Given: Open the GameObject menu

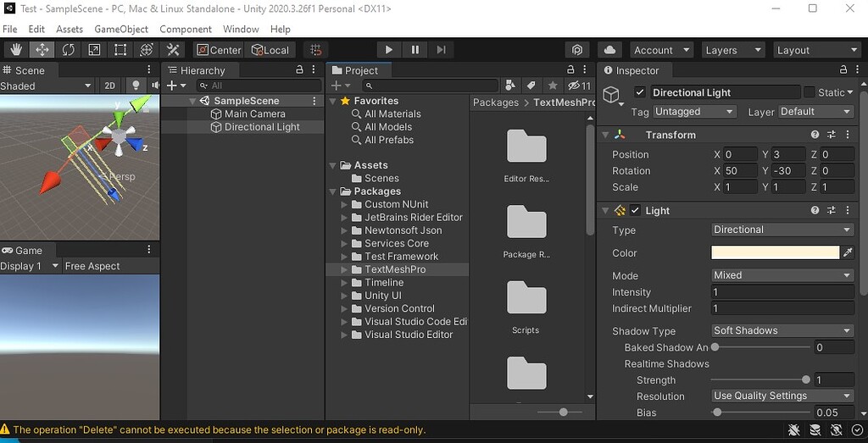Looking at the screenshot, I should click(x=121, y=29).
